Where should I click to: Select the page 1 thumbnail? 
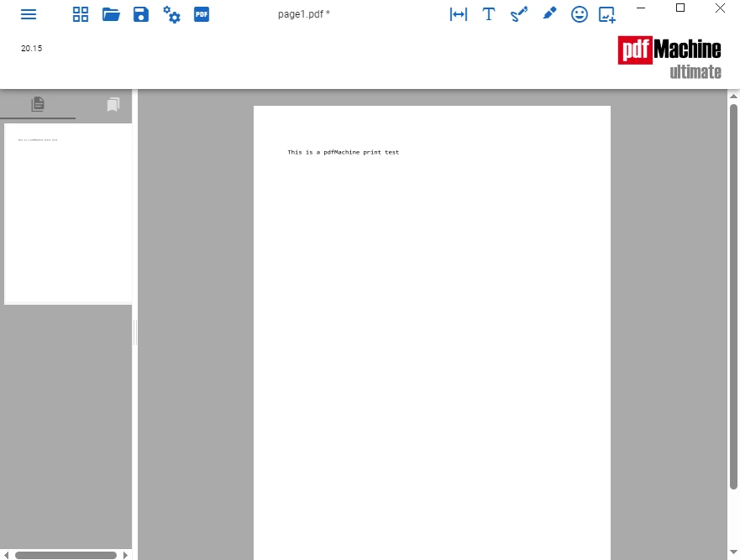click(68, 214)
